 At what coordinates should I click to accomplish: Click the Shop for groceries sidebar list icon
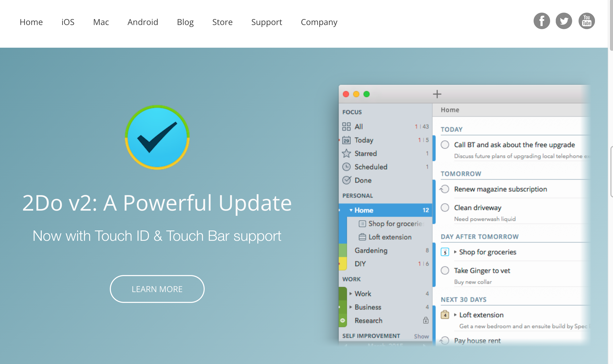click(362, 224)
